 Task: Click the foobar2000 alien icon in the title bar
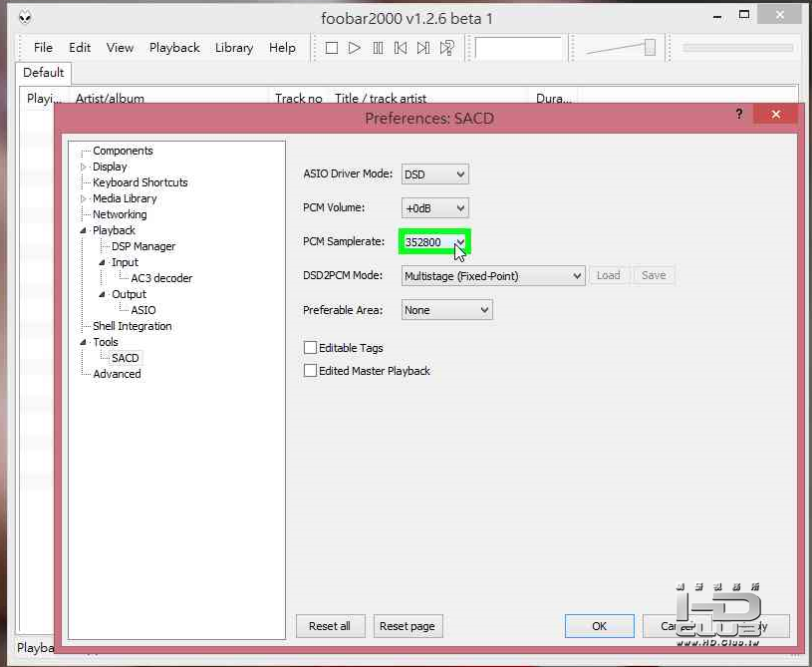click(25, 18)
